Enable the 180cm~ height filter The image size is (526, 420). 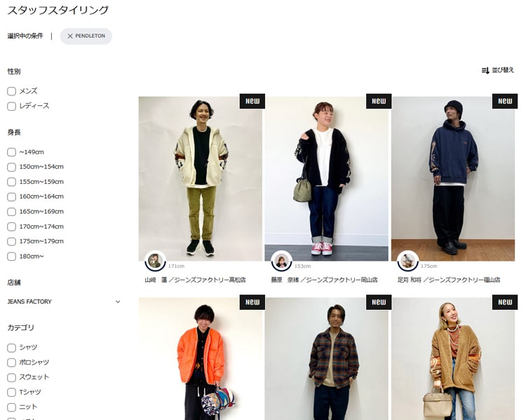pyautogui.click(x=11, y=257)
